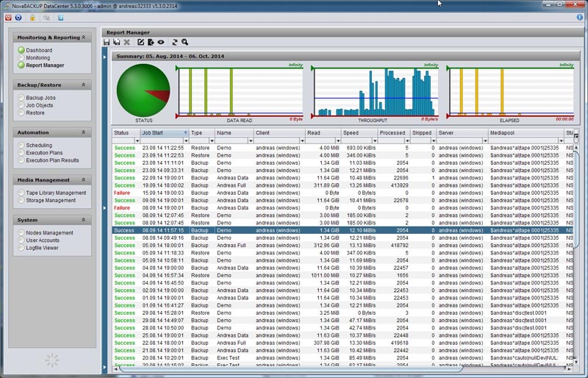Click the refresh arrows icon in Report Manager

click(x=175, y=42)
